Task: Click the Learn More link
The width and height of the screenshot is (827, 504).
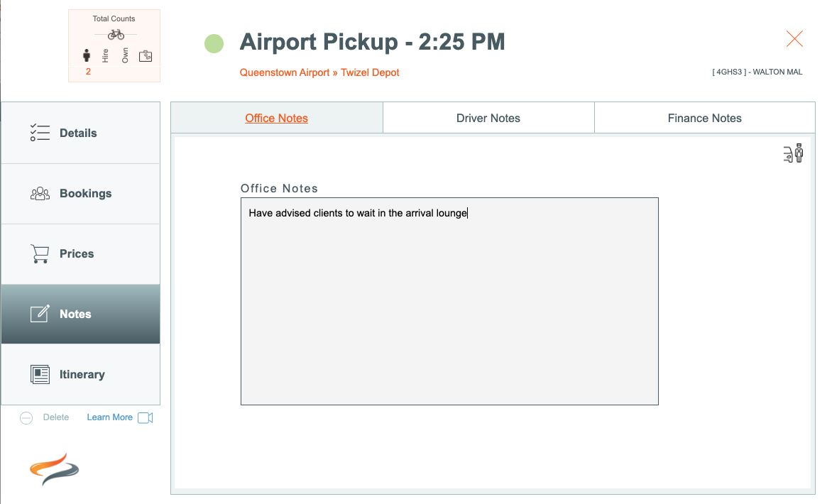Action: tap(110, 417)
